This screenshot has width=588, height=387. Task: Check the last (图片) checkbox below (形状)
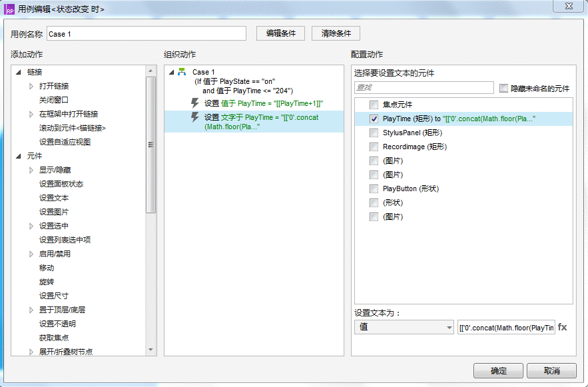[374, 216]
